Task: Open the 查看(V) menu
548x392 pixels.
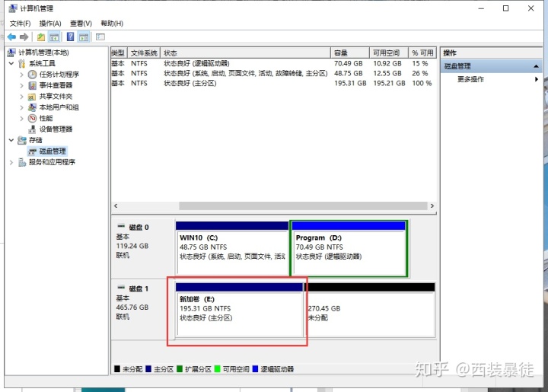Action: pos(81,23)
